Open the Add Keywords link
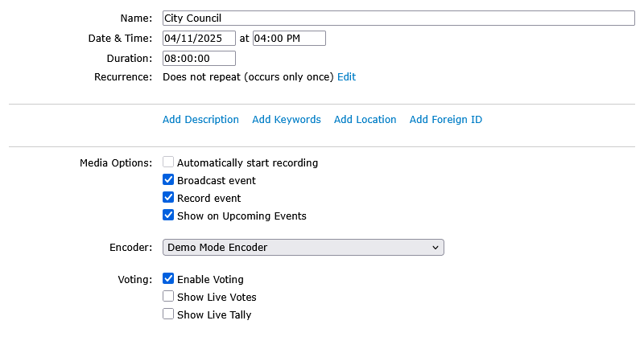The image size is (644, 341). 287,120
